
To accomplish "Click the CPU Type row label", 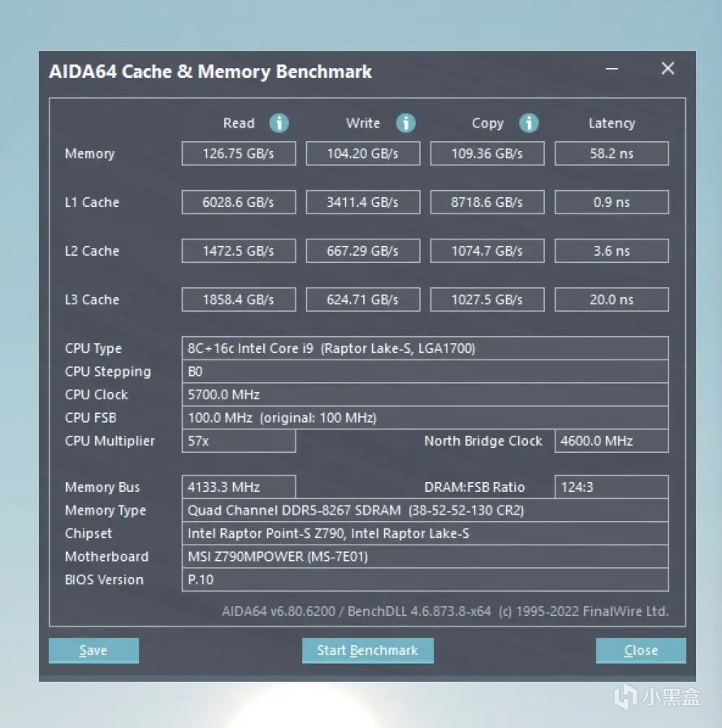I will coord(93,349).
